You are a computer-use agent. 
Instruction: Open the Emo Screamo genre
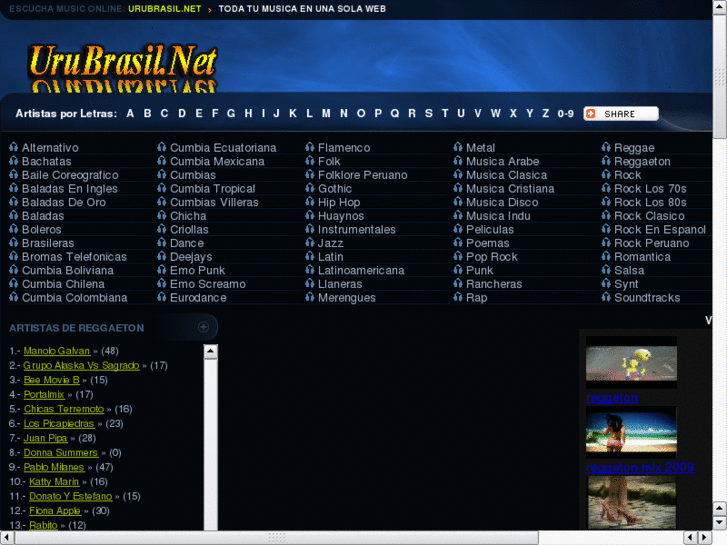click(208, 284)
